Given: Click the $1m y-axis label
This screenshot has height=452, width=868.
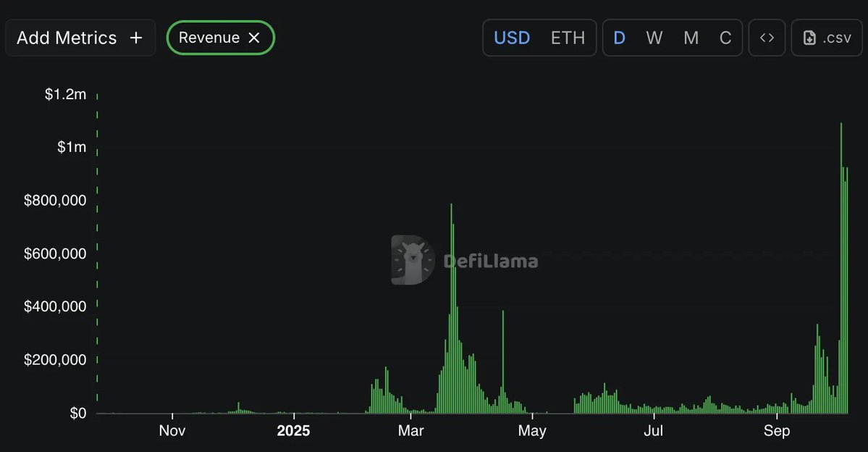Looking at the screenshot, I should tap(72, 147).
